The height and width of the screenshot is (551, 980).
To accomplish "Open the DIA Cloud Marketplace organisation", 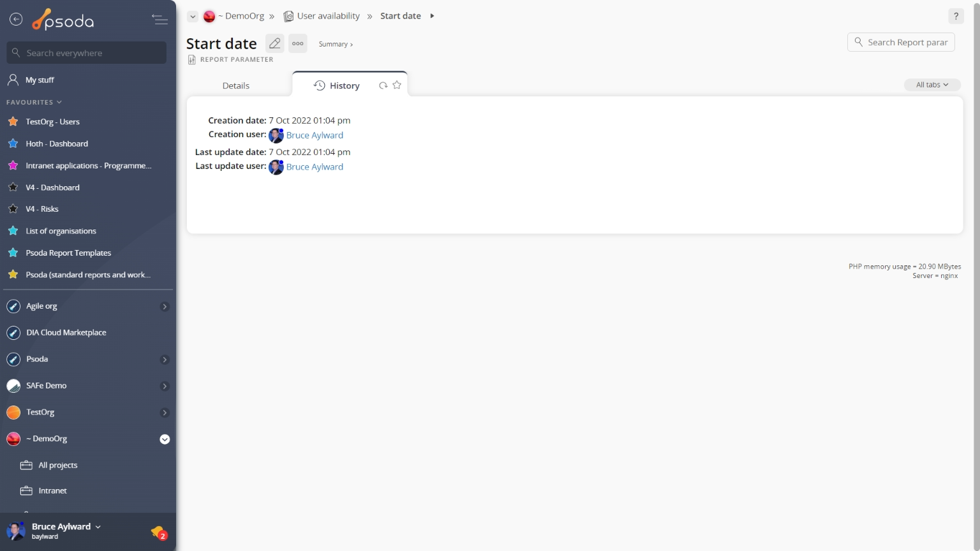I will click(66, 333).
